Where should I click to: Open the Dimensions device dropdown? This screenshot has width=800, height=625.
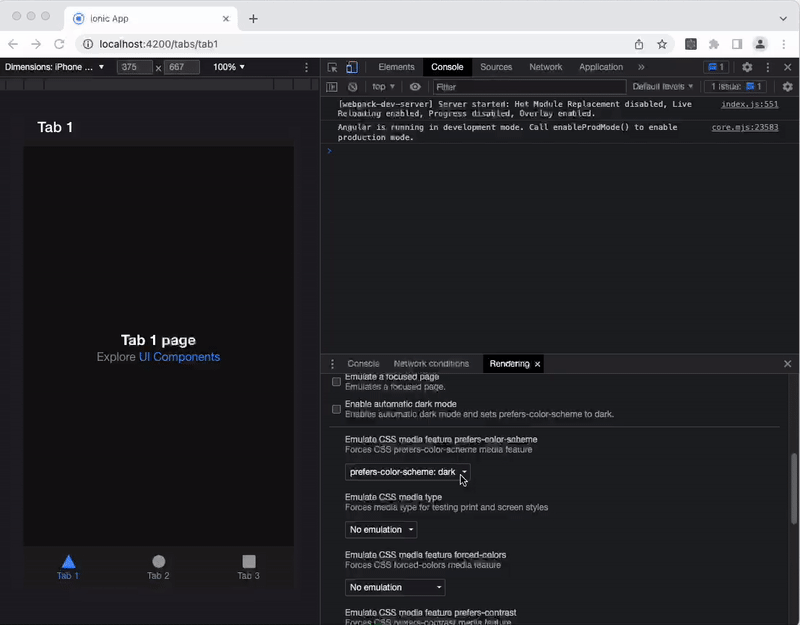55,67
